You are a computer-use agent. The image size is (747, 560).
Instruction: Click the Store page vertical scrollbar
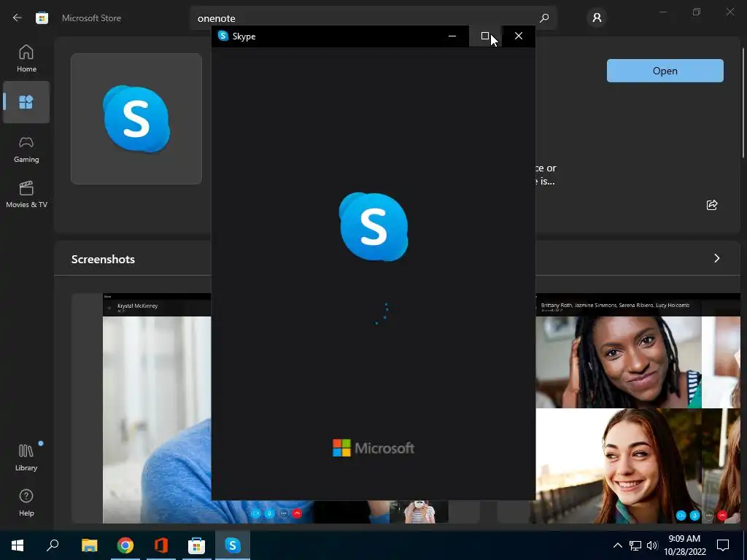(743, 102)
